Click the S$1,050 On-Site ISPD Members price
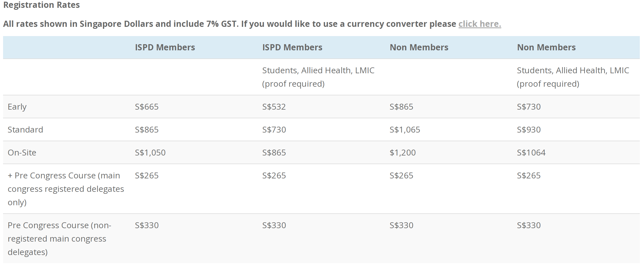The height and width of the screenshot is (269, 644). (x=150, y=153)
